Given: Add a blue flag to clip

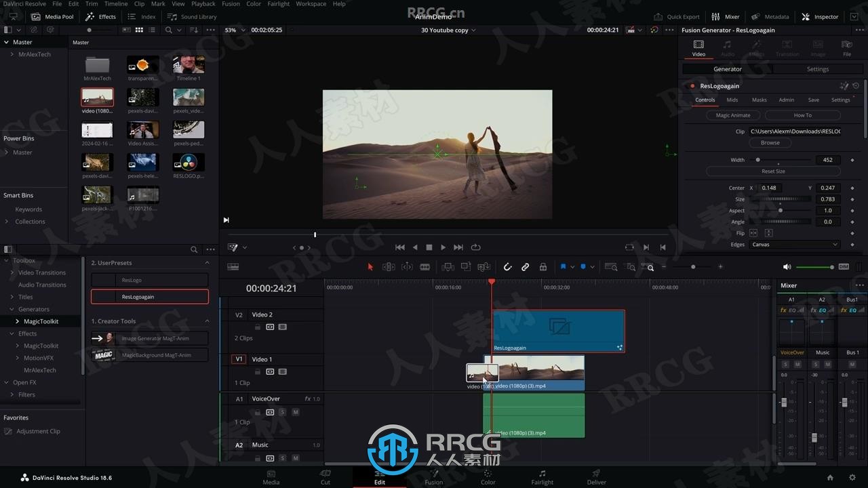Looking at the screenshot, I should click(563, 267).
